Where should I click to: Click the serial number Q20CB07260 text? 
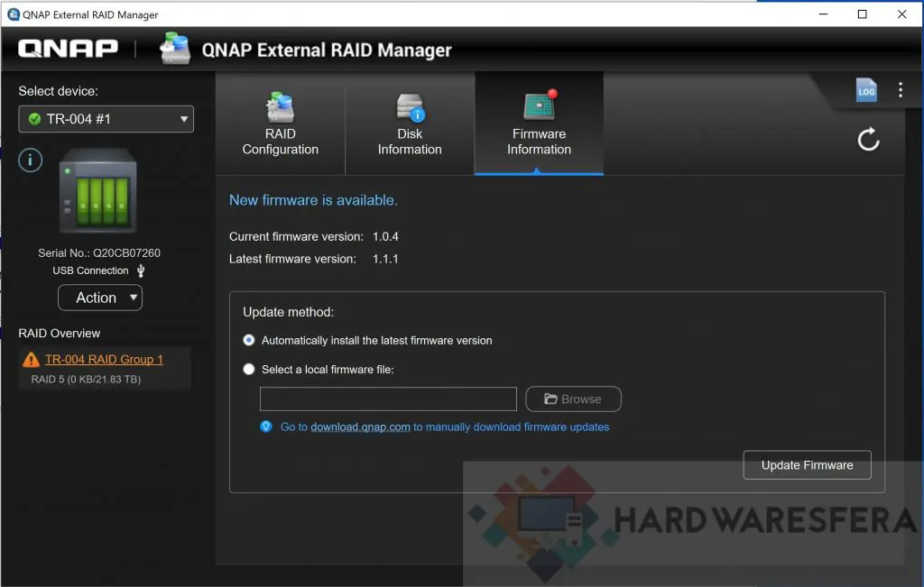click(x=126, y=253)
